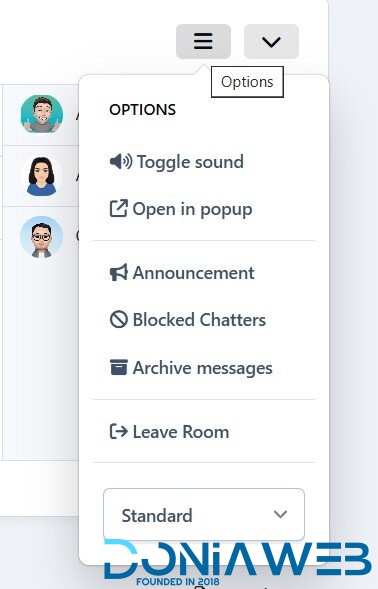Click the OPTIONS heading in menu

pos(143,110)
